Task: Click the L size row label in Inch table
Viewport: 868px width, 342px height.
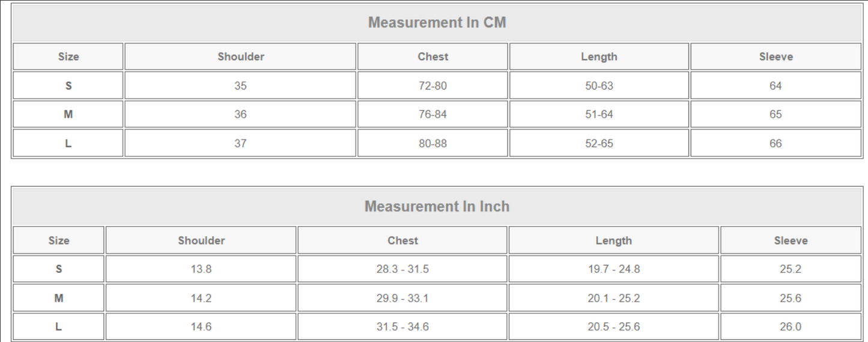Action: point(58,327)
